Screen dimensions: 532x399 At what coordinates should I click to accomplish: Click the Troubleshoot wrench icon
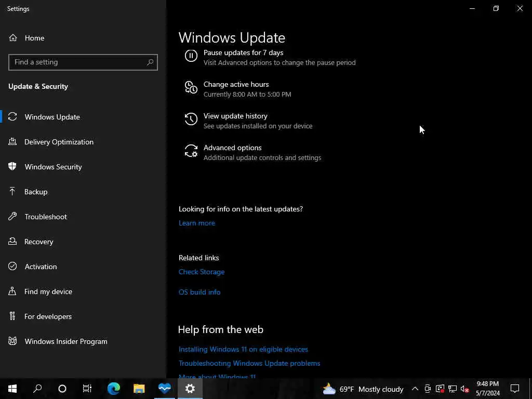pyautogui.click(x=12, y=217)
